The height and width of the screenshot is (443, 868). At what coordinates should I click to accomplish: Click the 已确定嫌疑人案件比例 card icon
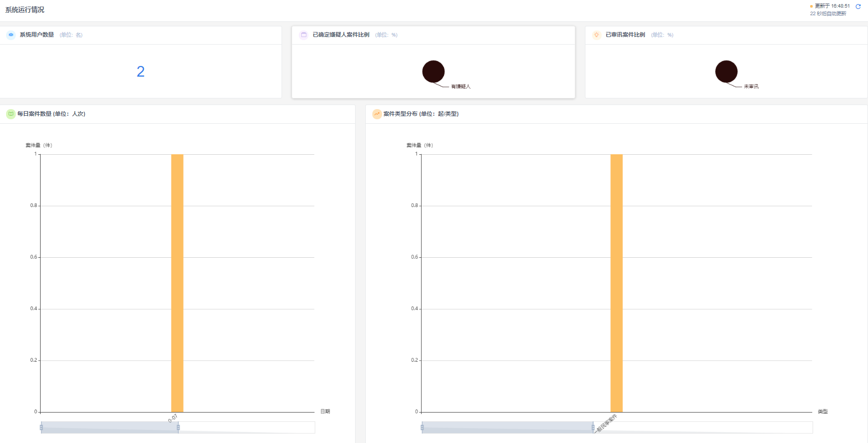(304, 35)
